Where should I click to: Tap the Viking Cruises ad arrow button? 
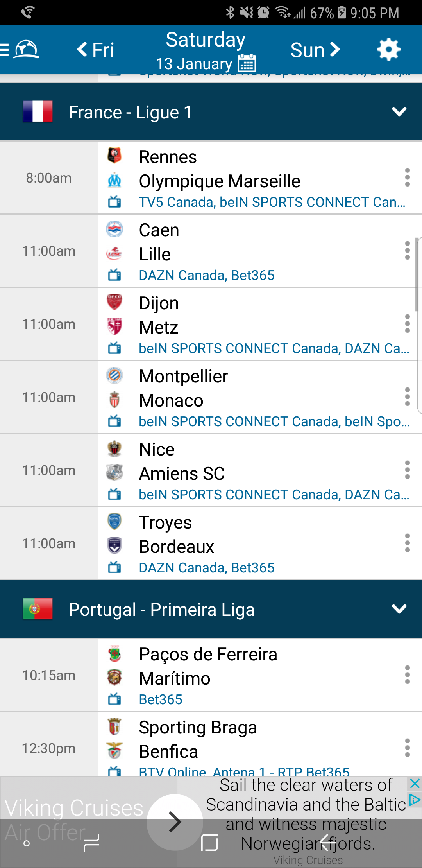[x=175, y=822]
